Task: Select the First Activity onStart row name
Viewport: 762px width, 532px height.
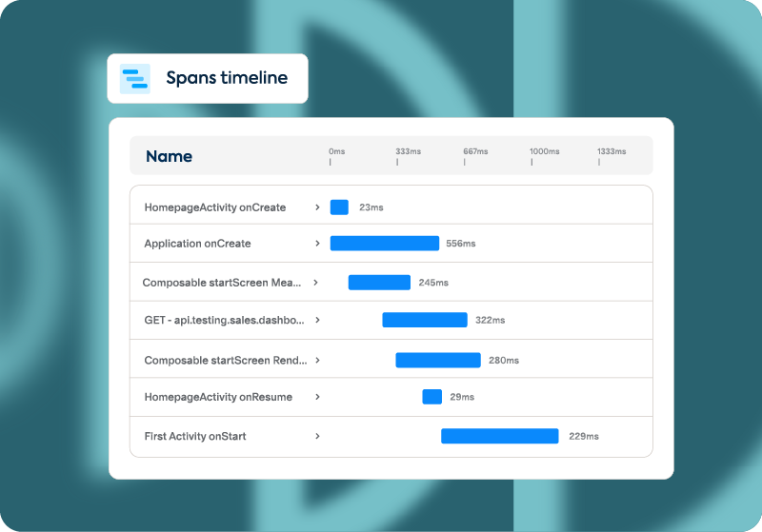Action: [x=195, y=437]
